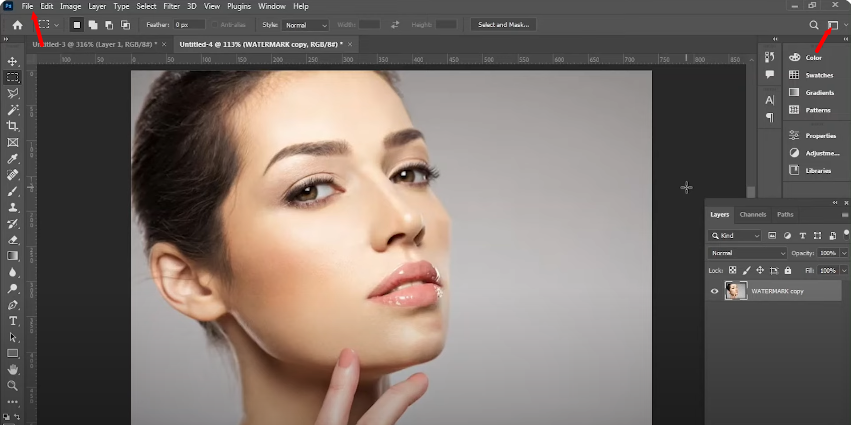The width and height of the screenshot is (851, 425).
Task: Toggle filter for adjustment layers
Action: click(787, 236)
